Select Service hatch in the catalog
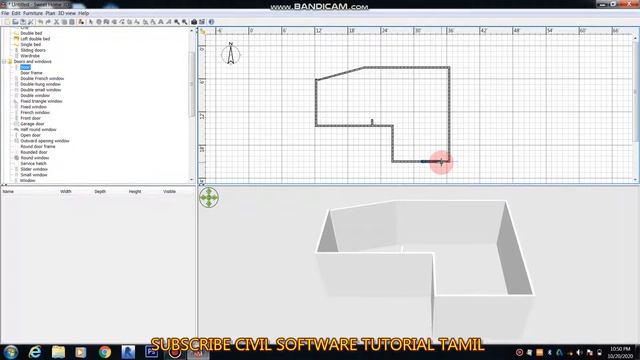640x360 pixels. 33,164
